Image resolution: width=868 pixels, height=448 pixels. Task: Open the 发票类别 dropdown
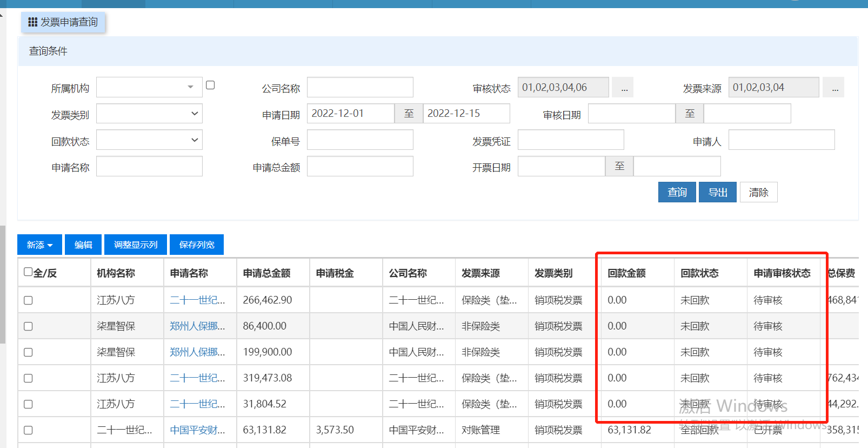149,114
